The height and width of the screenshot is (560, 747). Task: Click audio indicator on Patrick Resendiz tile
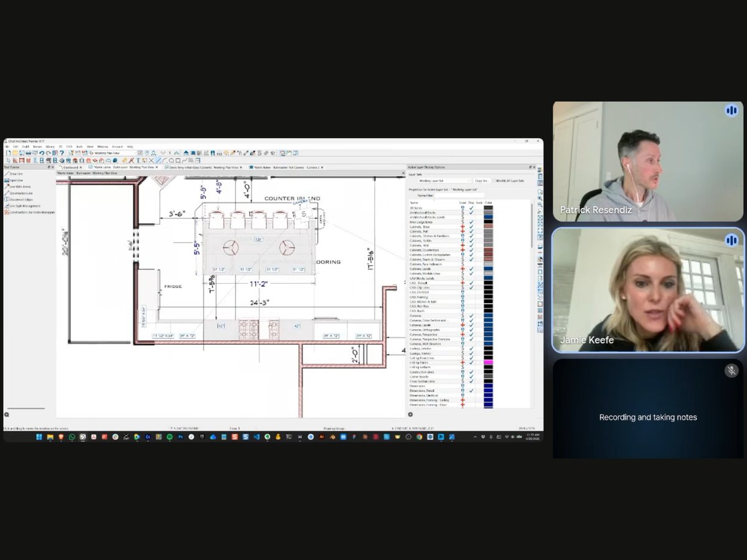731,111
